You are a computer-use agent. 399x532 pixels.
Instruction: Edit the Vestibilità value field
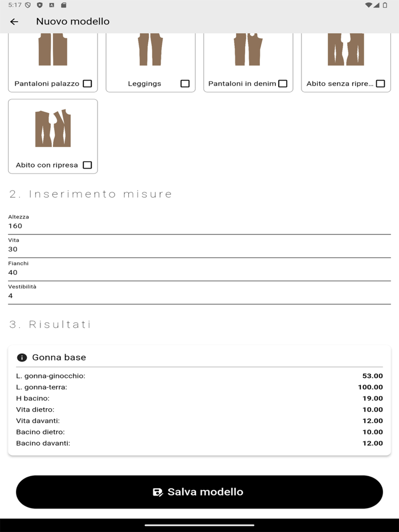(x=199, y=295)
